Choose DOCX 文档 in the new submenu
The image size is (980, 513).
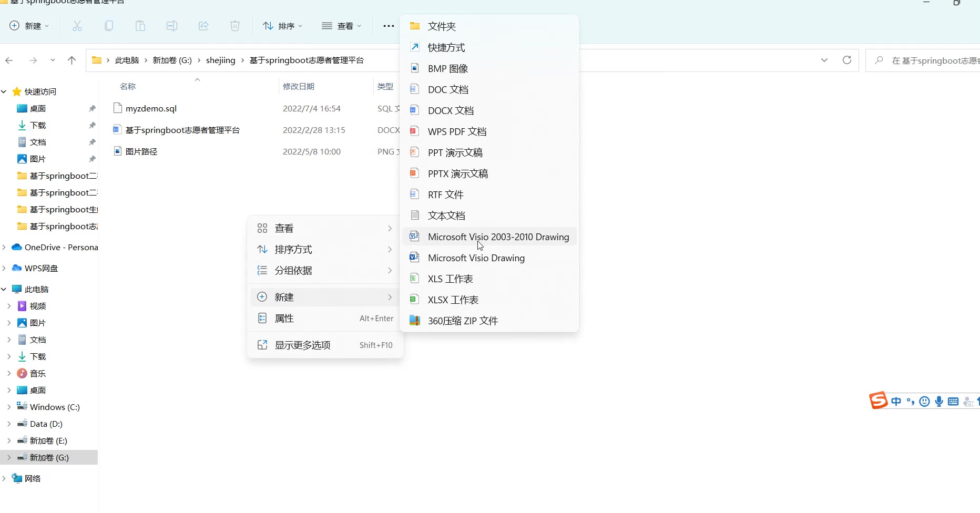click(451, 110)
